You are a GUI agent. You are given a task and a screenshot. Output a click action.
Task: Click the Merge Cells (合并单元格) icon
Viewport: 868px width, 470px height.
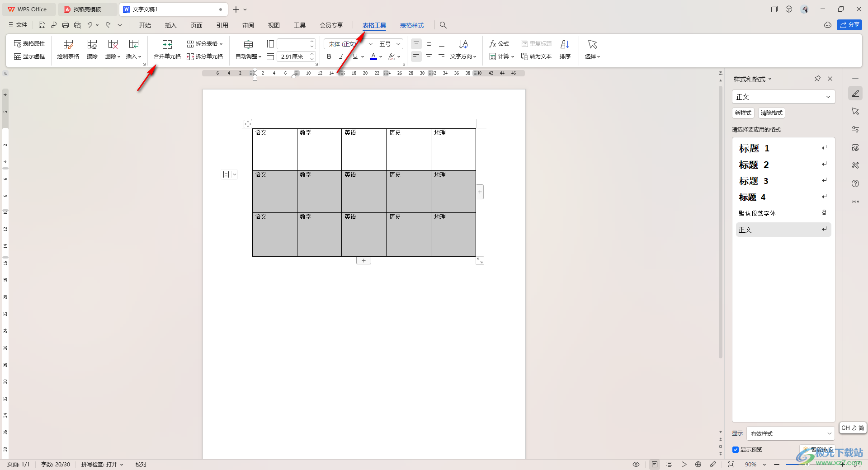pyautogui.click(x=167, y=44)
